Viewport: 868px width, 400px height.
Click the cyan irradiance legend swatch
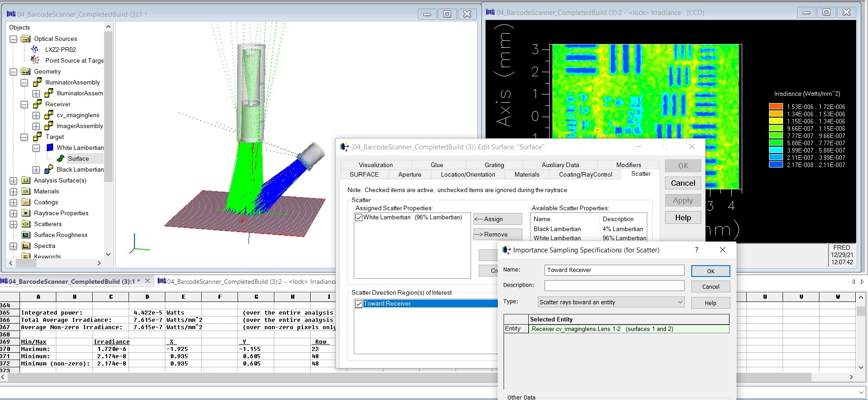[x=776, y=150]
